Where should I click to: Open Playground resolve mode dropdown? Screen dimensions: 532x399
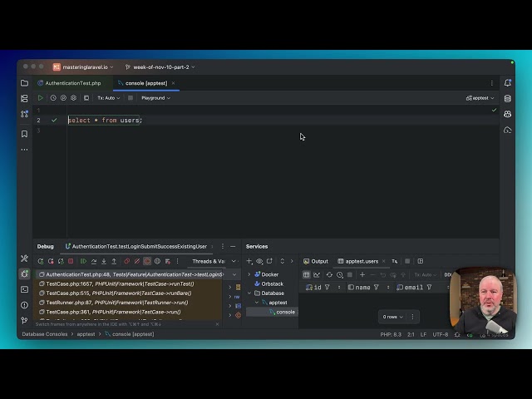[155, 98]
